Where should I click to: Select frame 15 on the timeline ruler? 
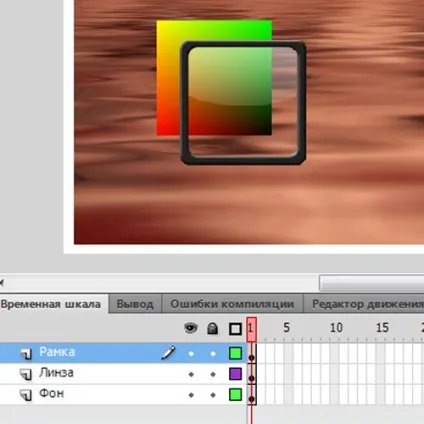382,328
